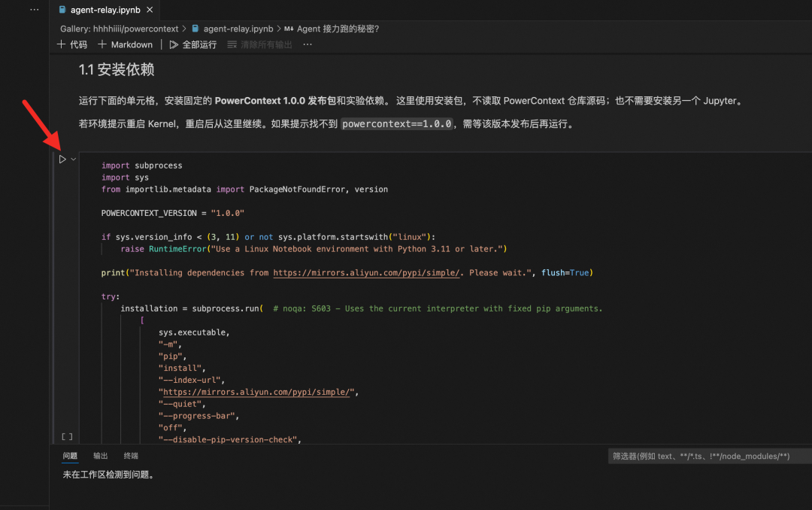
Task: Click the "--progress-bar" string argument
Action: 198,416
